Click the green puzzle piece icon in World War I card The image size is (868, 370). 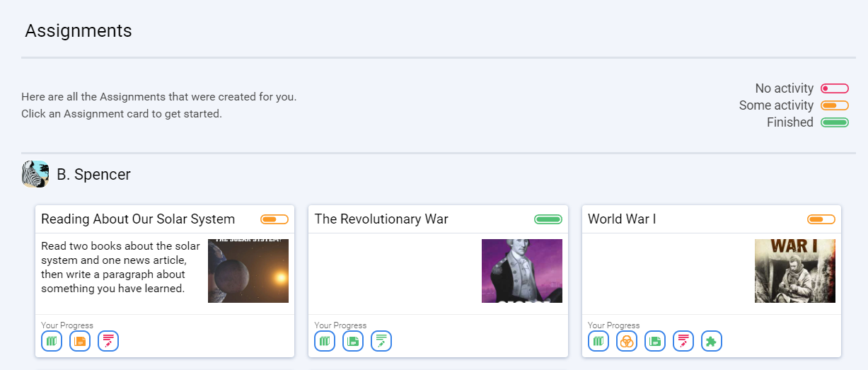pyautogui.click(x=712, y=341)
